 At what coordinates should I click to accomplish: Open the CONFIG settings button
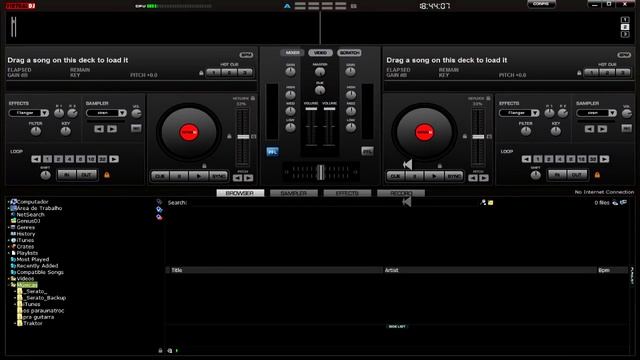click(541, 4)
